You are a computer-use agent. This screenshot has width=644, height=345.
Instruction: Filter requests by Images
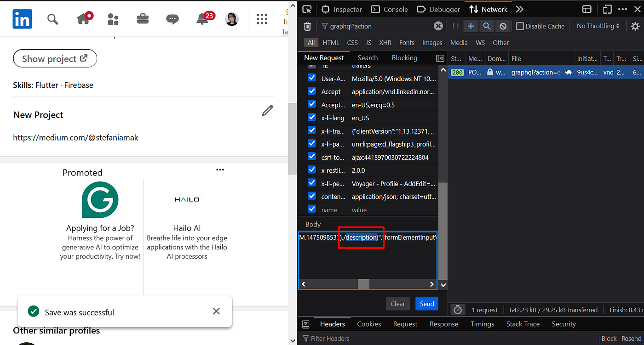[432, 43]
